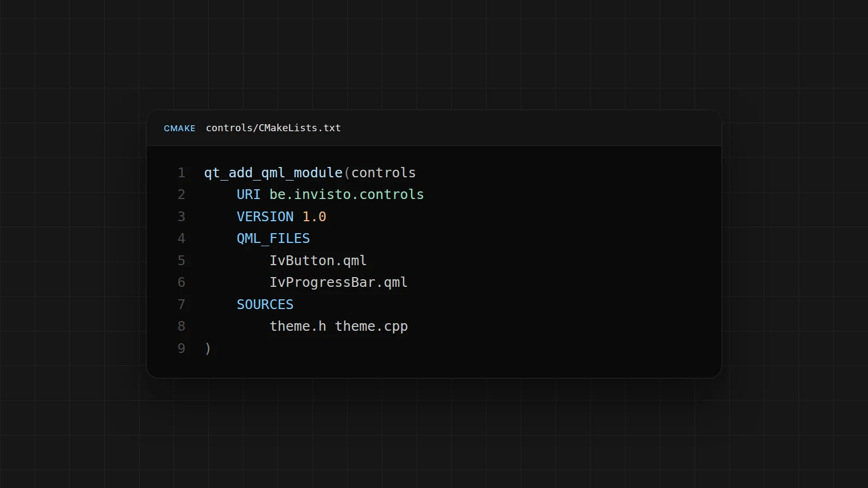
Task: Click the 'controls' target argument on line 1
Action: [x=384, y=173]
